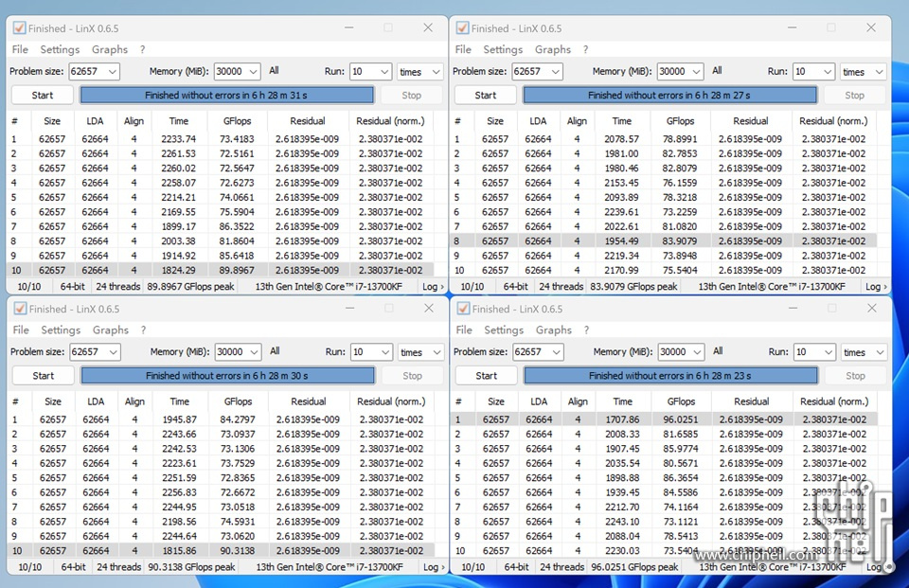Screen dimensions: 909x588
Task: Open Settings menu in the 89.8967-peak window
Action: point(60,49)
